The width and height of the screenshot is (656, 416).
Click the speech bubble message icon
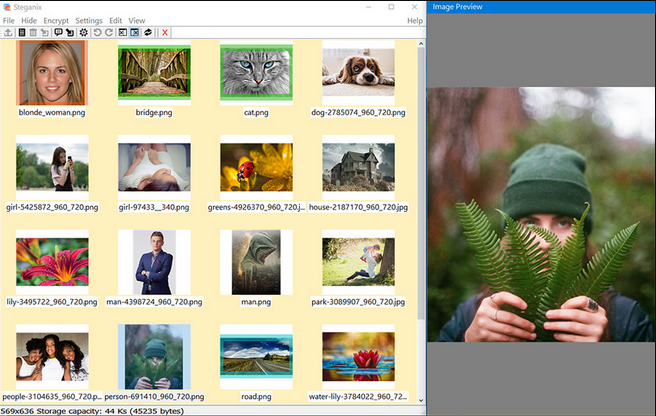[58, 33]
